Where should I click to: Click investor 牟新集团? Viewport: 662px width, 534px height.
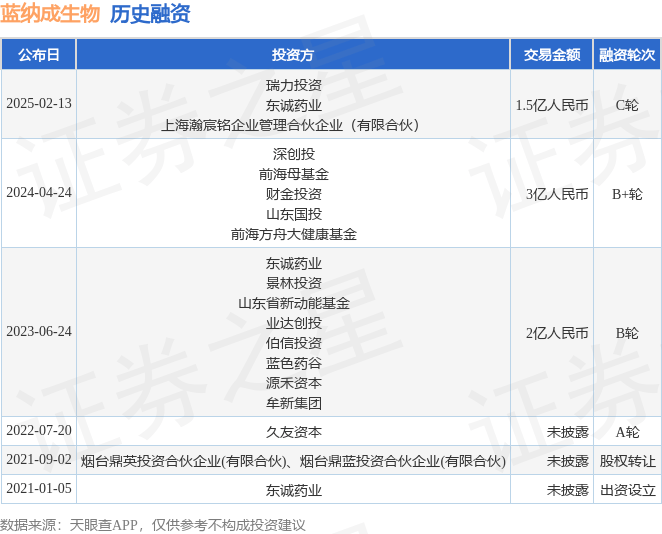pyautogui.click(x=293, y=403)
